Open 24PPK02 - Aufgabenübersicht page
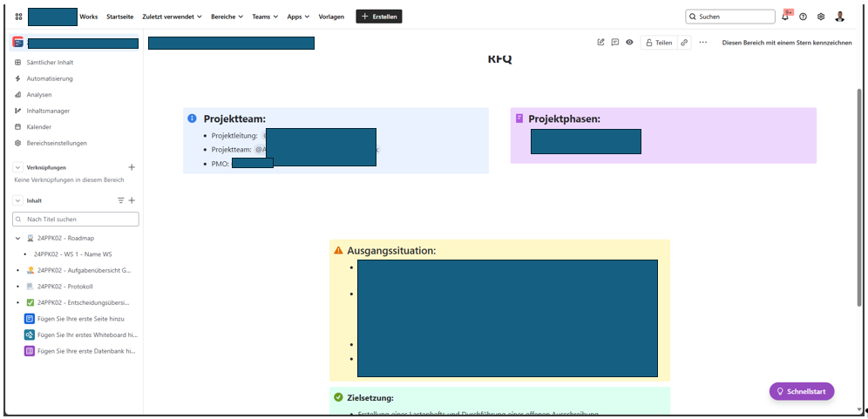The width and height of the screenshot is (868, 419). point(85,270)
